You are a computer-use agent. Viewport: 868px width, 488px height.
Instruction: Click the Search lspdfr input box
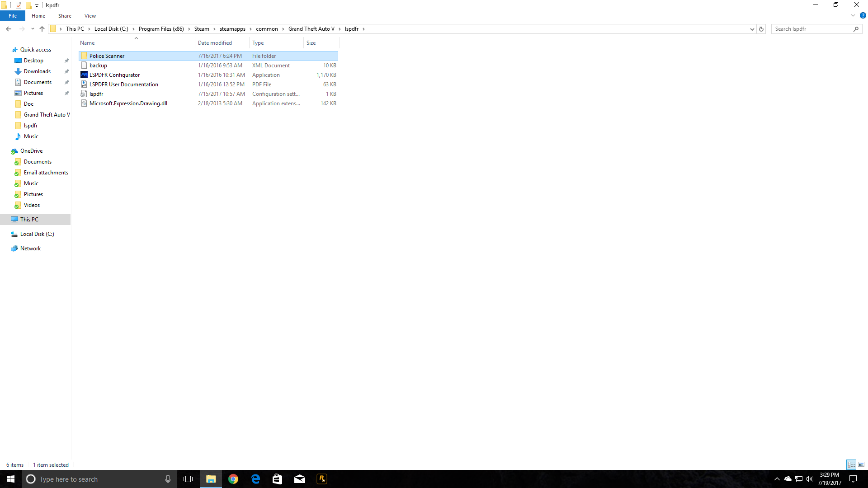pos(811,29)
